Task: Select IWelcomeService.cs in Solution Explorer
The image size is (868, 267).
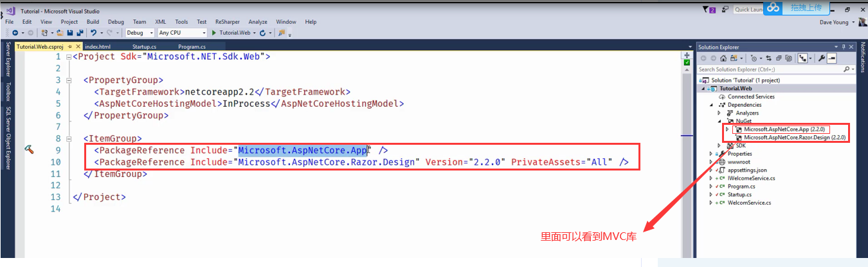Action: tap(751, 178)
